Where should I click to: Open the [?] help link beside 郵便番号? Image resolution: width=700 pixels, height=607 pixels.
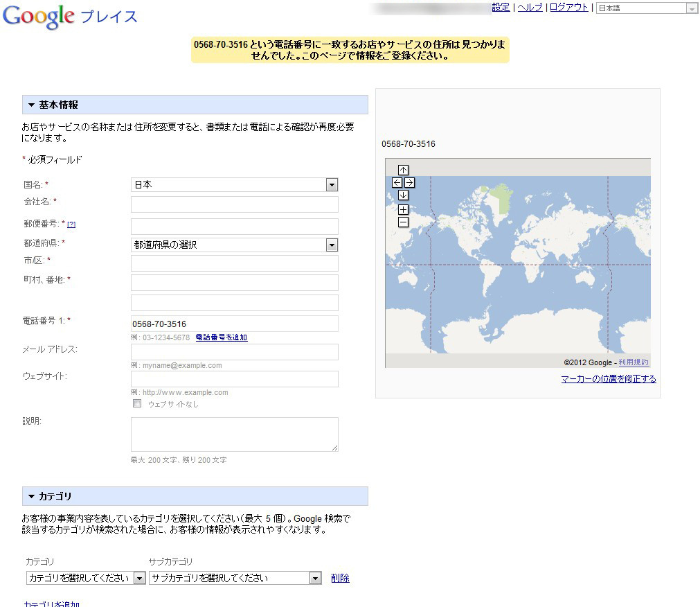71,225
